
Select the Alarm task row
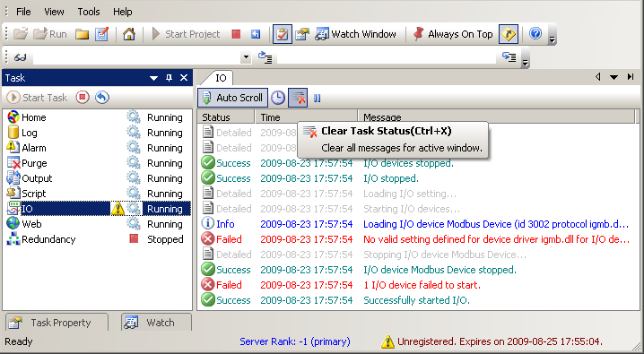(x=98, y=148)
